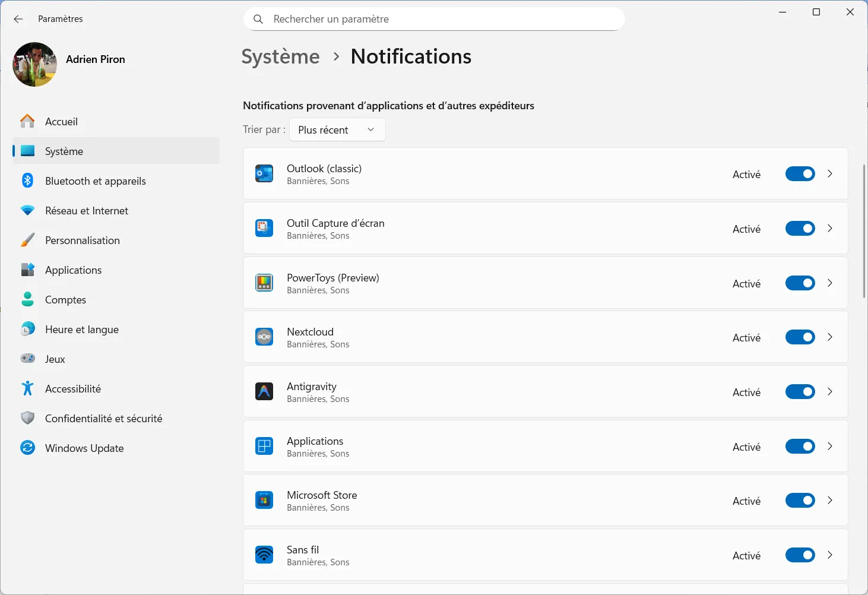868x595 pixels.
Task: Toggle off PowerToys (Preview) notifications
Action: click(x=800, y=283)
